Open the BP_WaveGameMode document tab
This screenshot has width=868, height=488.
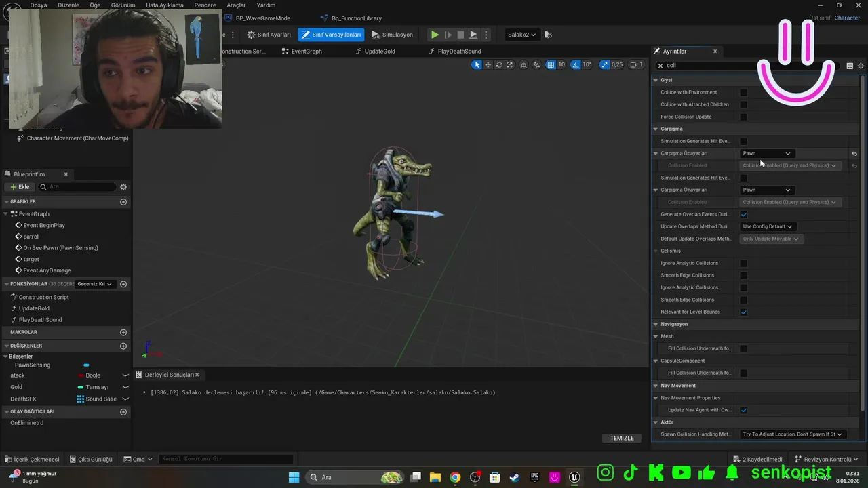262,18
